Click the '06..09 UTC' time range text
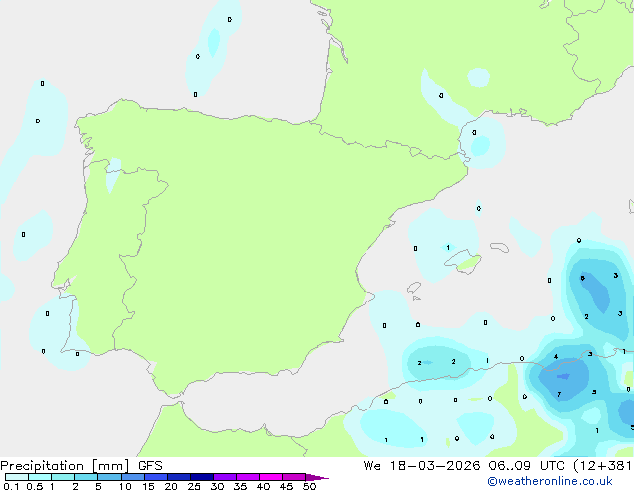 [x=526, y=466]
